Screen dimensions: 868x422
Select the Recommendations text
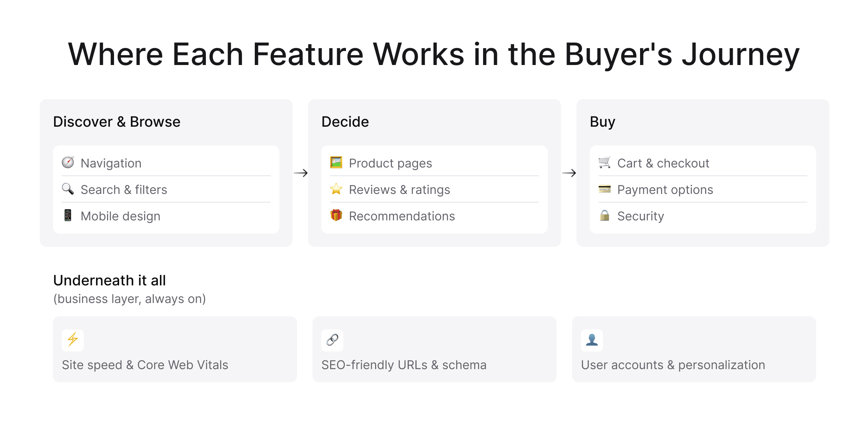pyautogui.click(x=402, y=216)
